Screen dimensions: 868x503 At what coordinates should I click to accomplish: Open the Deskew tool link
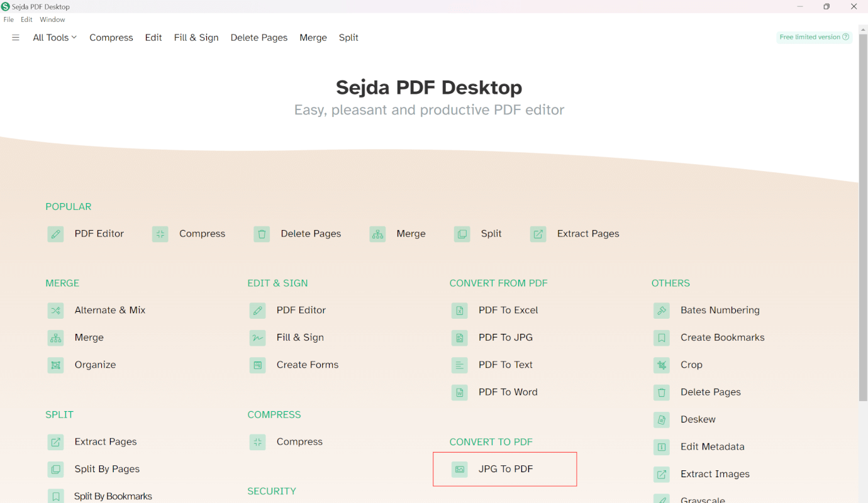(698, 419)
